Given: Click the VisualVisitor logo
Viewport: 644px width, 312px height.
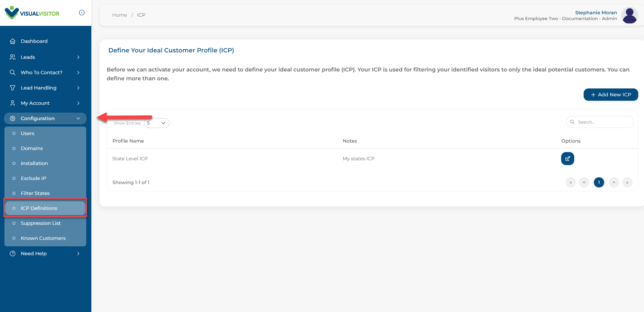Looking at the screenshot, I should tap(32, 13).
